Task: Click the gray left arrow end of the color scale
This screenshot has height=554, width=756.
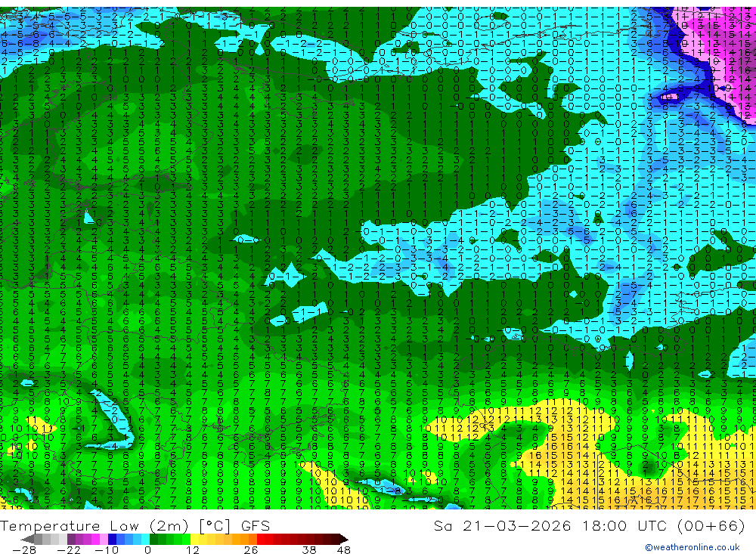Action: tap(27, 540)
